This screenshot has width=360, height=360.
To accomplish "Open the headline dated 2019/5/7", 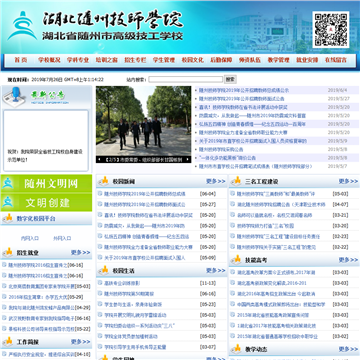I will (256, 166).
